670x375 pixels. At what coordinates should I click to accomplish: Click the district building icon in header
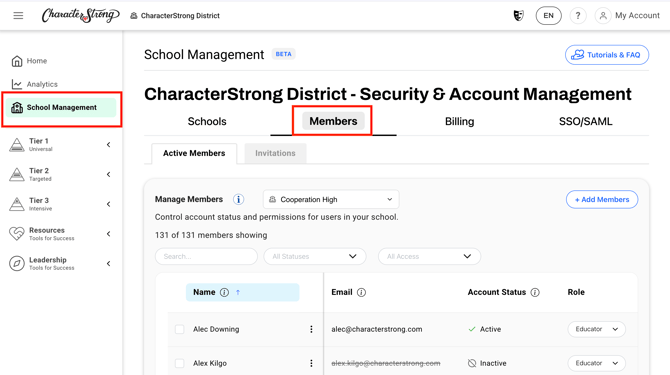[134, 16]
